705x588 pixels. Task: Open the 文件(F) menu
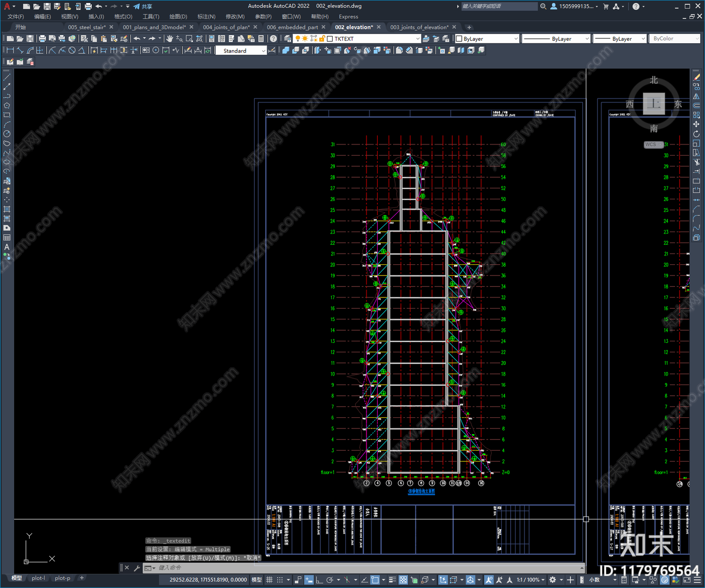click(16, 16)
